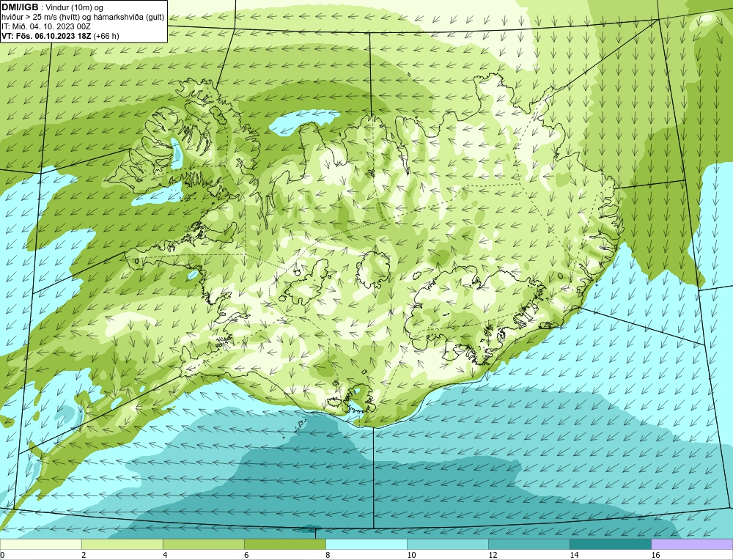Click the light cyan 8–10 m/s legend swatch

point(366,544)
